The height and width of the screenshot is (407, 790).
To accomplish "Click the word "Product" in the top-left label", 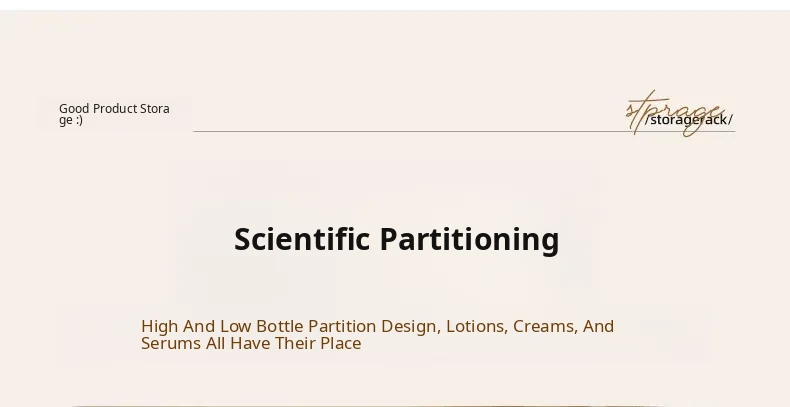I will point(116,108).
